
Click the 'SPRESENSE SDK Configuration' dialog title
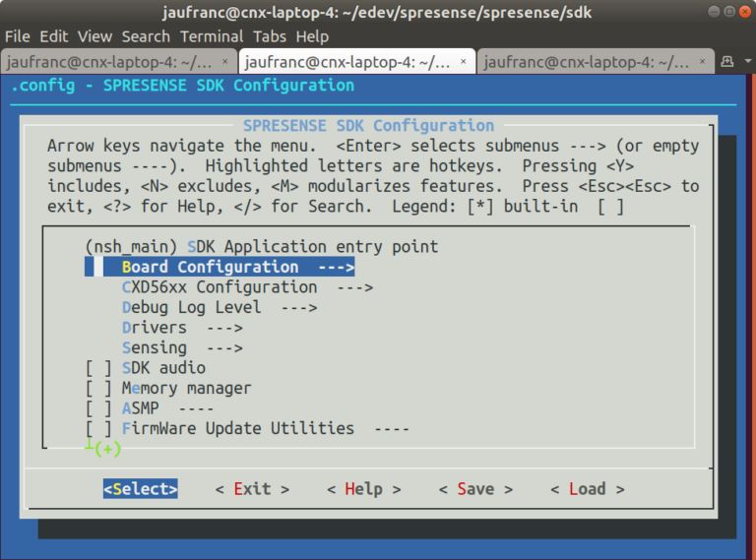368,126
